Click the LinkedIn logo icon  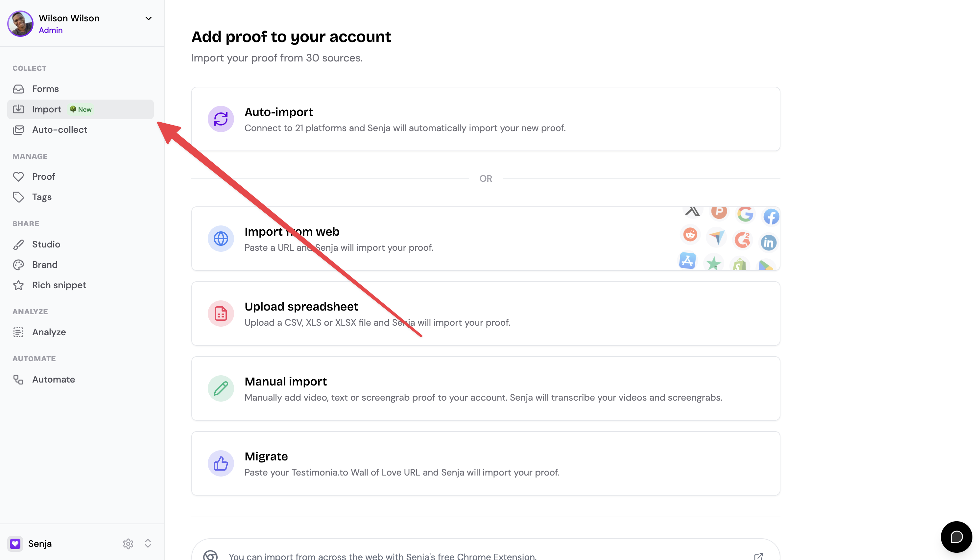(769, 242)
